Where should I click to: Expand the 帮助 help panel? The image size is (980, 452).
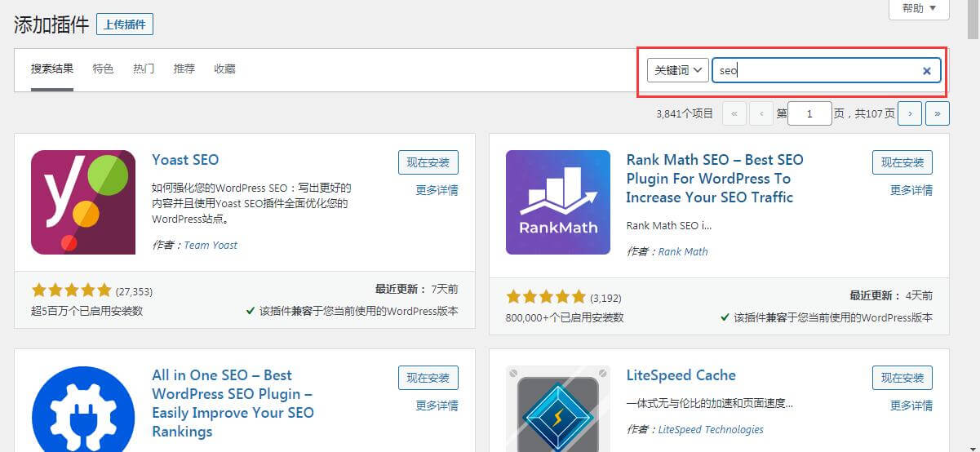point(919,8)
